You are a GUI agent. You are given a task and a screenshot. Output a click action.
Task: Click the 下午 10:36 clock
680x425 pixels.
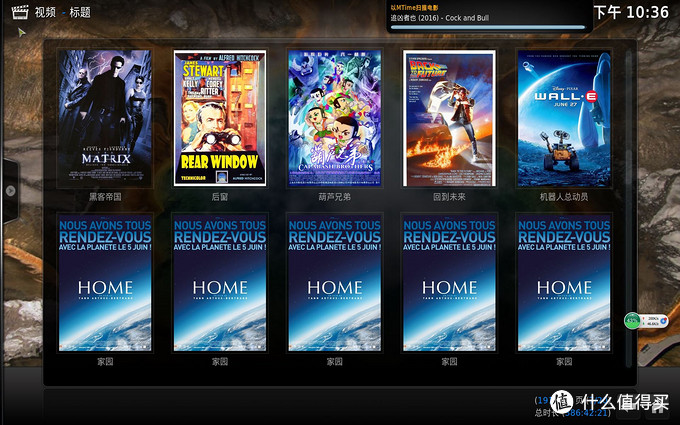[x=631, y=12]
